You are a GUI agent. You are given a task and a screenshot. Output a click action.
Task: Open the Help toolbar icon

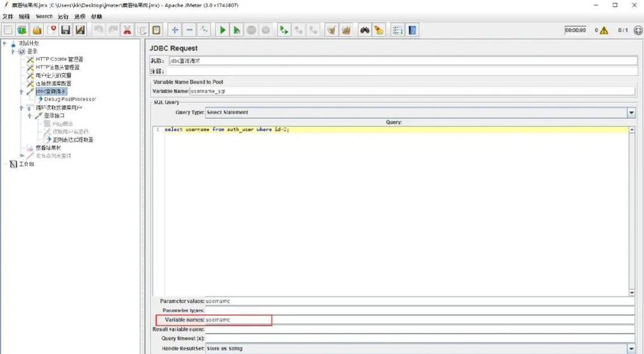pos(412,30)
